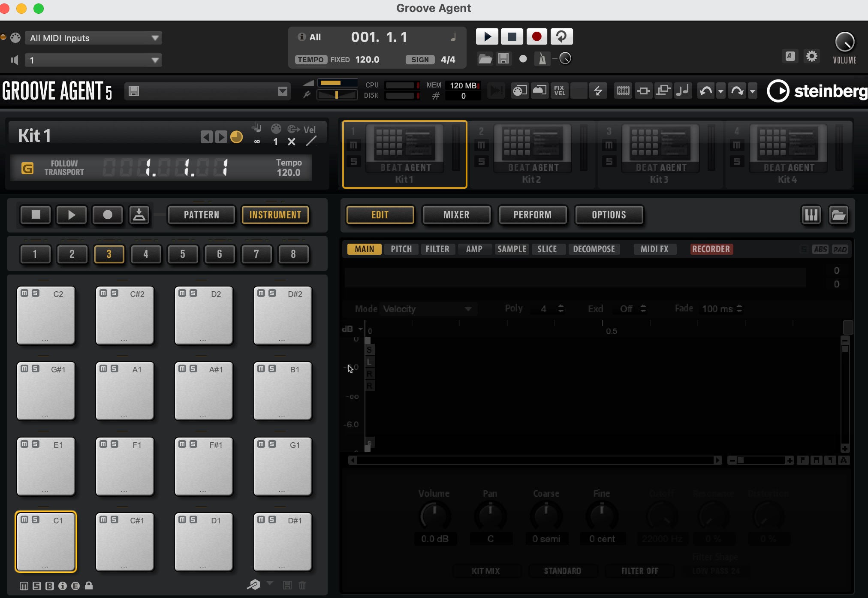Open the settings gear icon

(811, 56)
